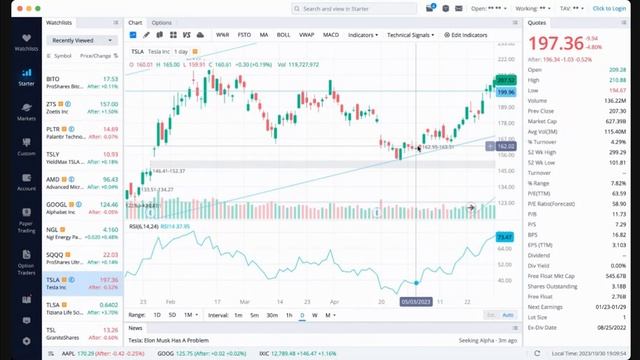Toggle the VWAP indicator
Image resolution: width=640 pixels, height=360 pixels.
point(307,35)
